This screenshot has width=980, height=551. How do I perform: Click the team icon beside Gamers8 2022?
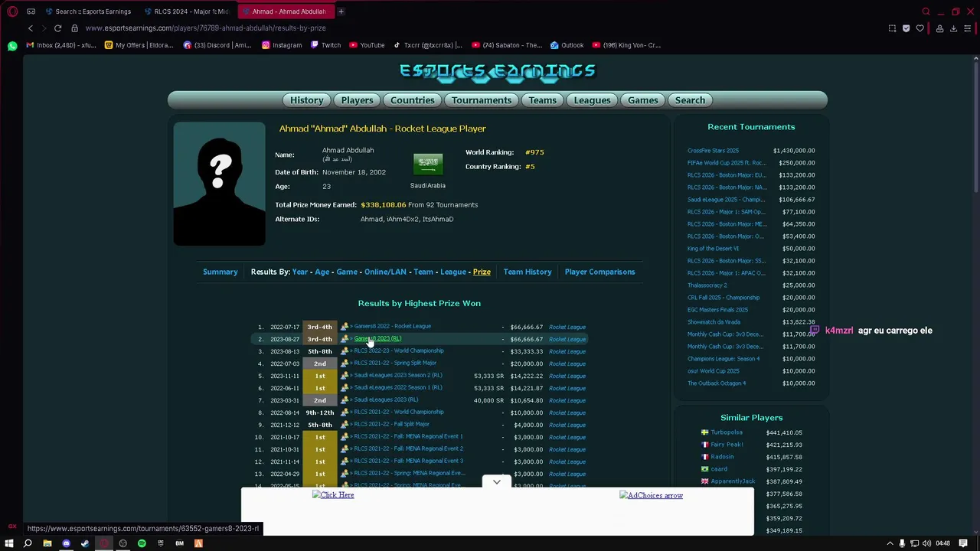tap(345, 327)
